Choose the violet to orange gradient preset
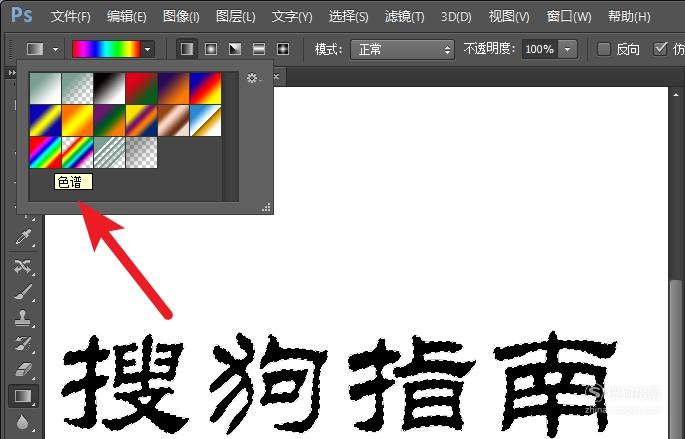The image size is (685, 439). tap(173, 89)
